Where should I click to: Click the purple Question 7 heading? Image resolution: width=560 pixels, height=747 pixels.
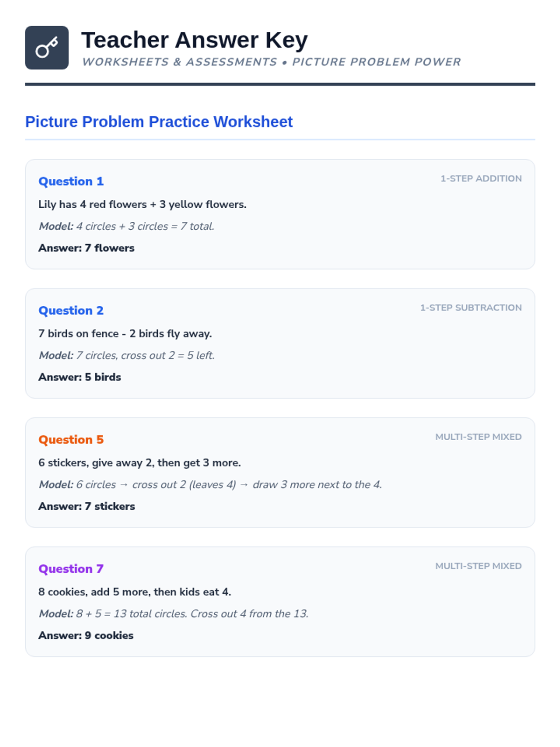pos(71,569)
